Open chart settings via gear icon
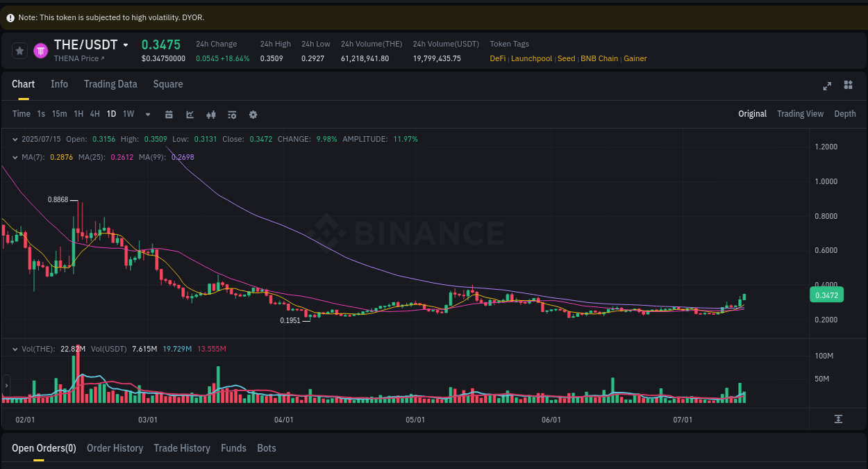868x469 pixels. (x=253, y=114)
